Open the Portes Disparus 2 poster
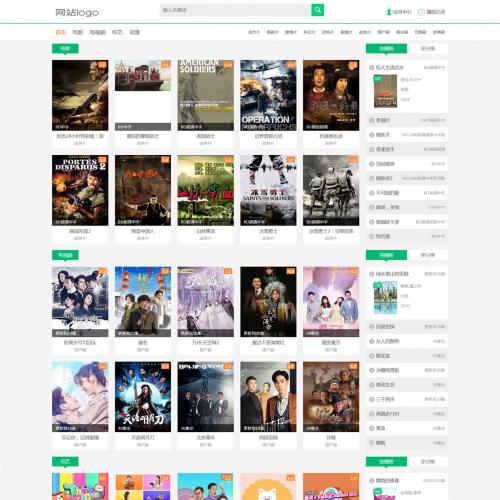The height and width of the screenshot is (500, 500). [x=80, y=190]
